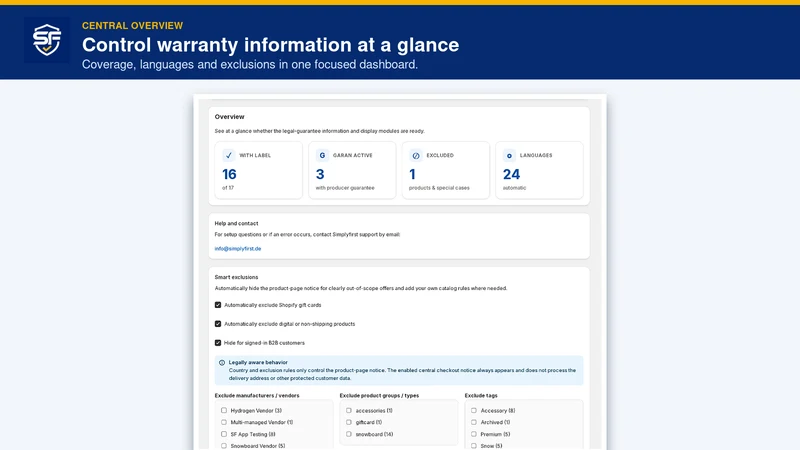This screenshot has width=800, height=450.
Task: Click the checkmark icon in With Label card
Action: pos(229,155)
